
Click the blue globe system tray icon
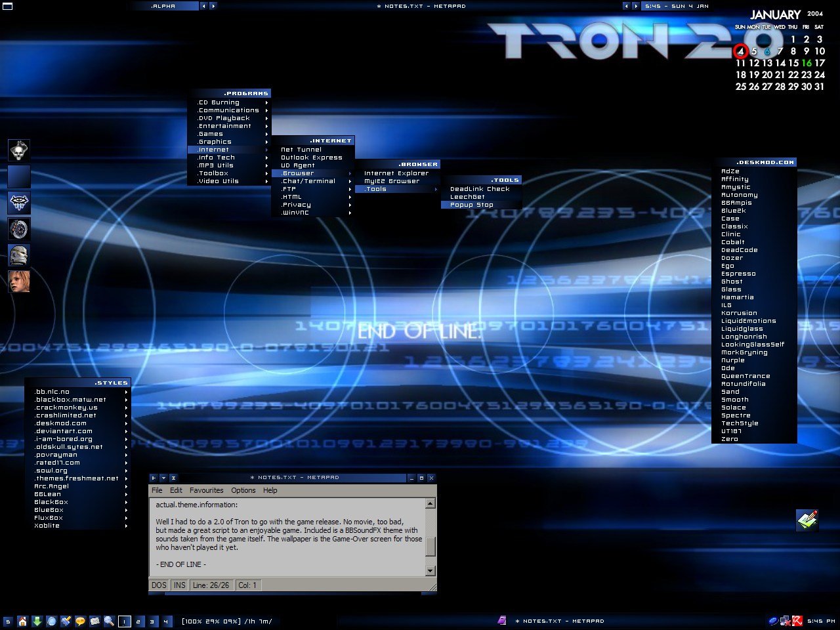773,621
